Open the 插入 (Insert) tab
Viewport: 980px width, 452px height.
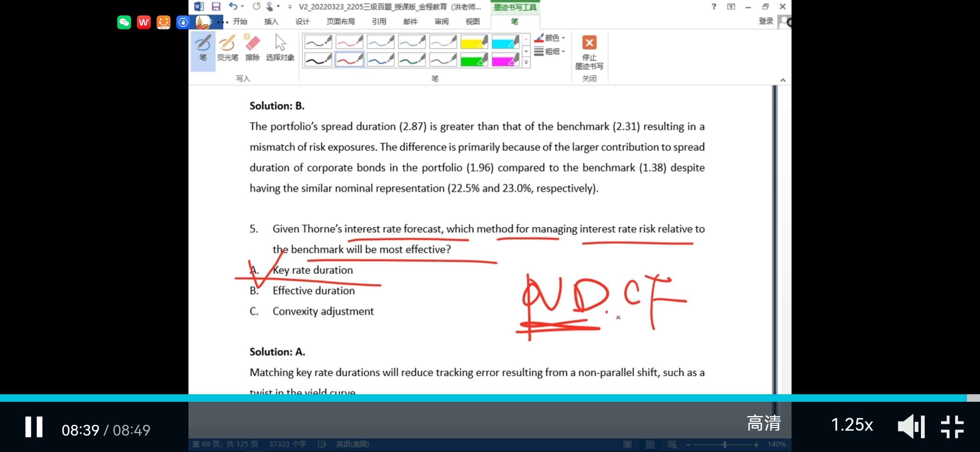point(271,21)
